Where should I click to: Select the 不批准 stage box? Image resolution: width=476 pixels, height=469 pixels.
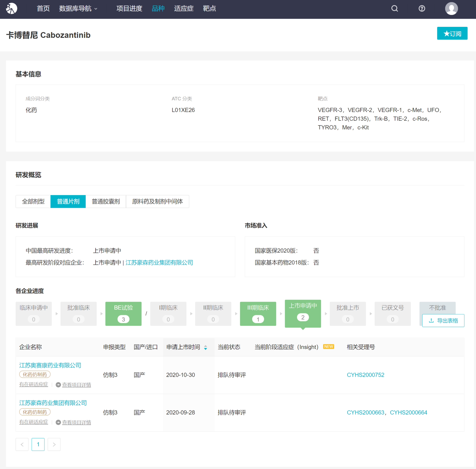pos(437,308)
